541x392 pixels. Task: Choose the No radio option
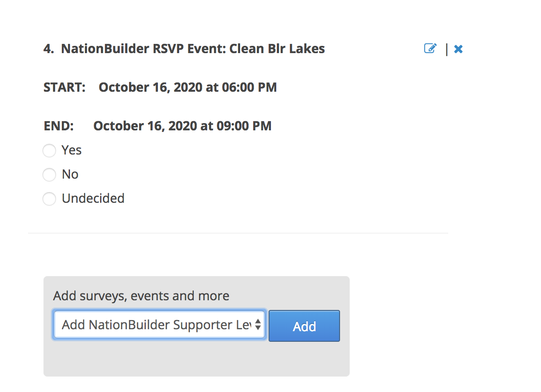coord(49,174)
